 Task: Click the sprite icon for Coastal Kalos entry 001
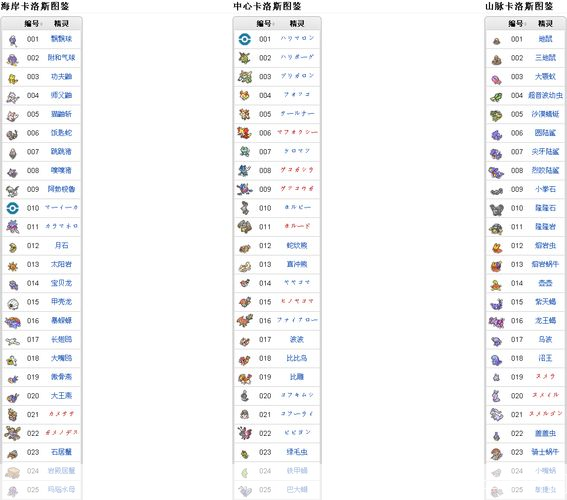(13, 40)
